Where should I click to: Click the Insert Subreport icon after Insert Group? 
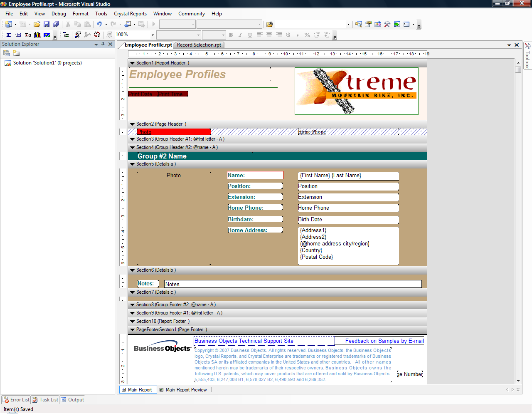coord(27,35)
